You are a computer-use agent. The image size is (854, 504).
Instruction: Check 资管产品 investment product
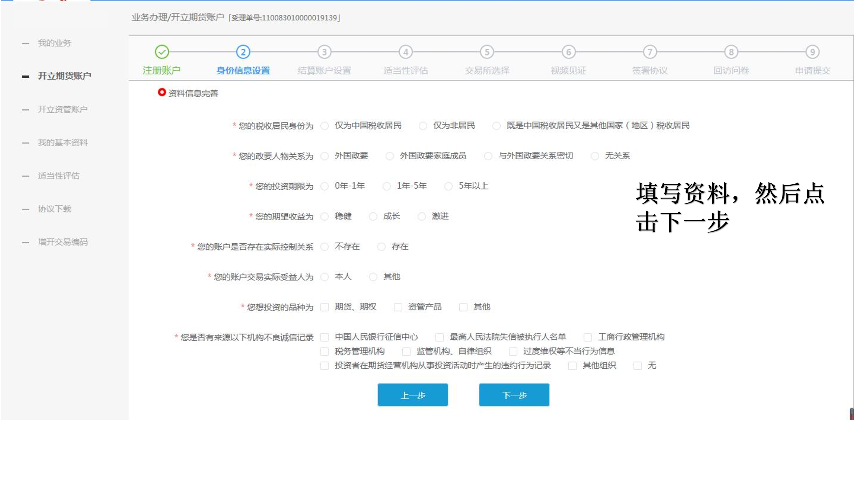click(x=398, y=307)
